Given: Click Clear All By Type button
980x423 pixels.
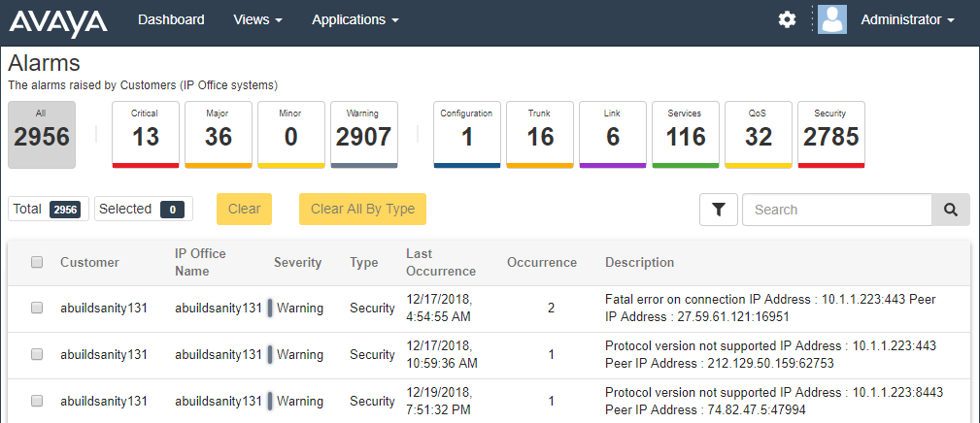Looking at the screenshot, I should (362, 209).
